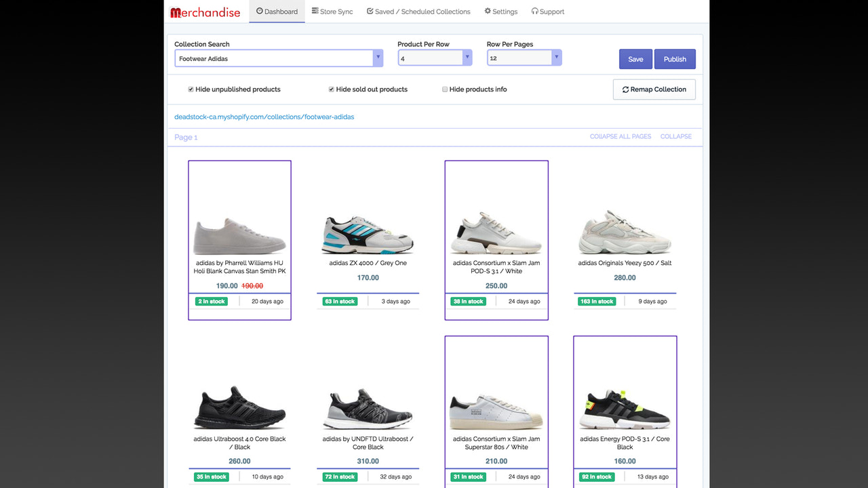Collapse Page 1 using COLLAPSE control
This screenshot has width=868, height=488.
point(675,136)
